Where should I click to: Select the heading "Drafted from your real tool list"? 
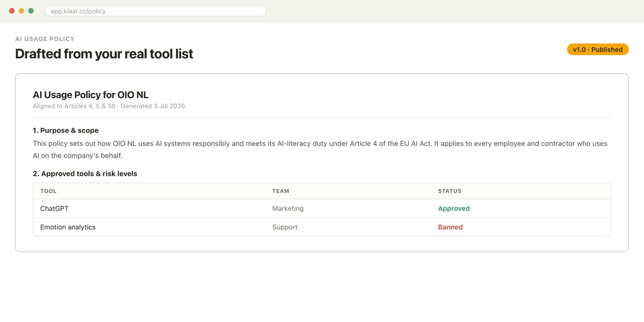tap(104, 54)
